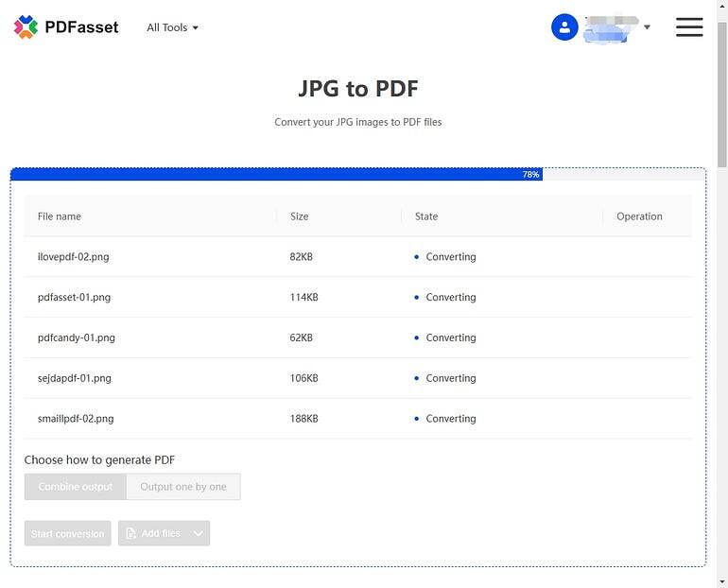Click the Add files button label
728x588 pixels.
[161, 533]
